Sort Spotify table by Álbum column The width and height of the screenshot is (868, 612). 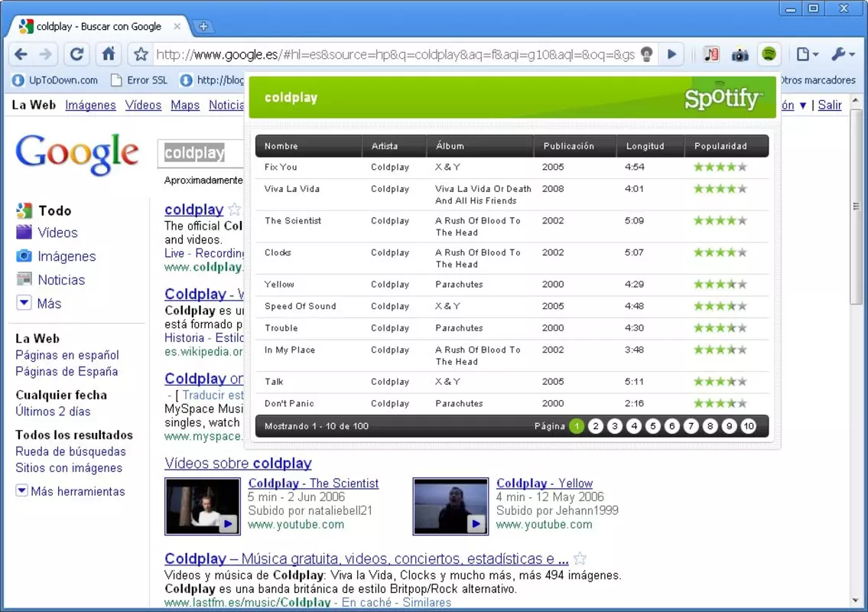[480, 146]
